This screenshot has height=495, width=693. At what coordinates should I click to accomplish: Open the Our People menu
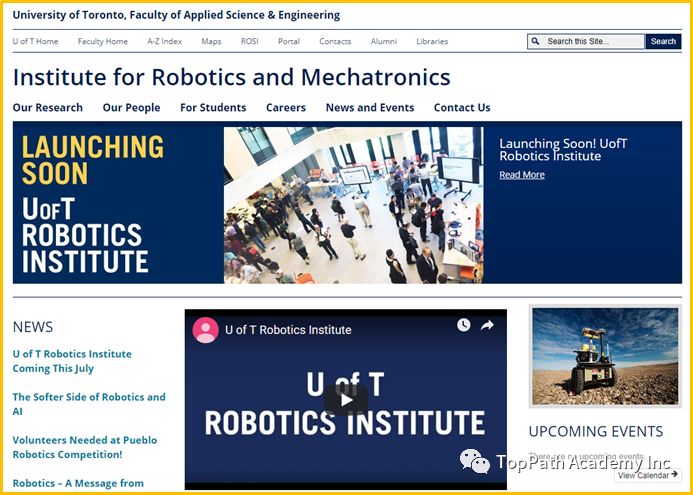pyautogui.click(x=131, y=107)
